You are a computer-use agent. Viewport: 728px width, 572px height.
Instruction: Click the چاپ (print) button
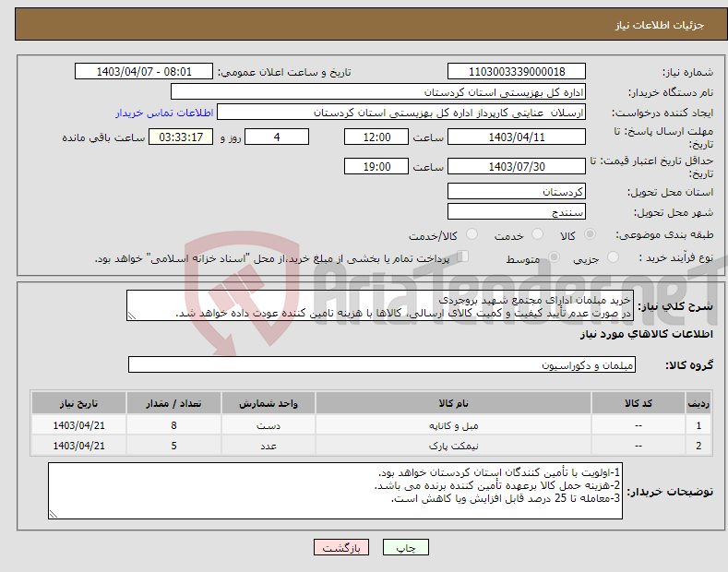[x=405, y=547]
